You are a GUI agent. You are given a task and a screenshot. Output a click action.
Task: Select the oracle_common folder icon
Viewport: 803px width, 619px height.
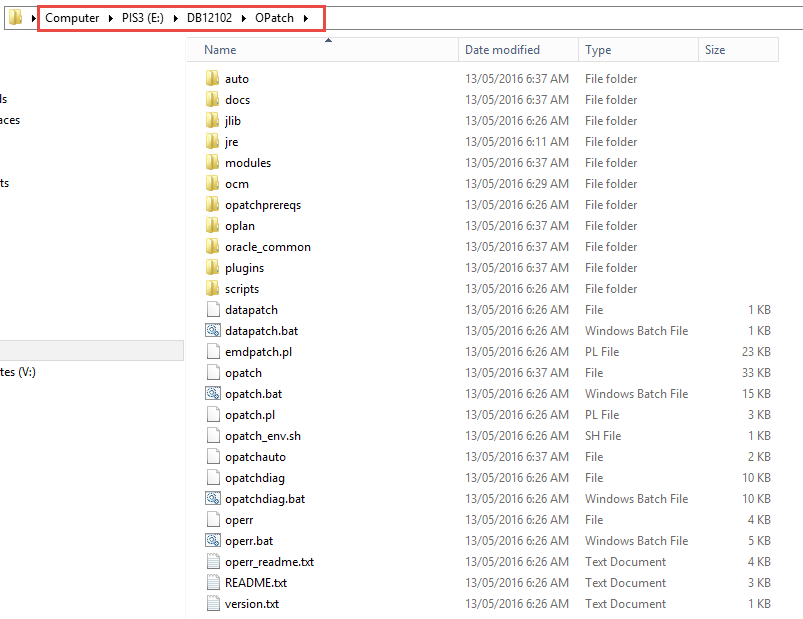coord(212,247)
